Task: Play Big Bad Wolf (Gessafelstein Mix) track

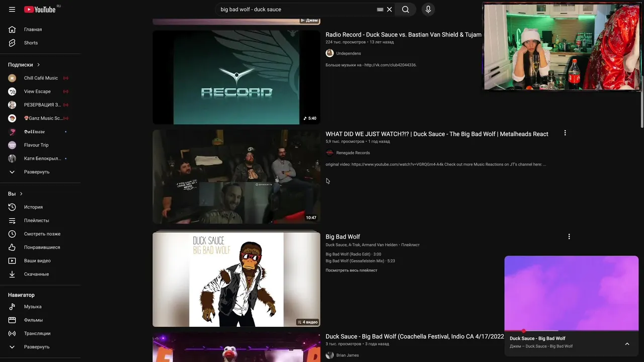Action: click(x=360, y=261)
